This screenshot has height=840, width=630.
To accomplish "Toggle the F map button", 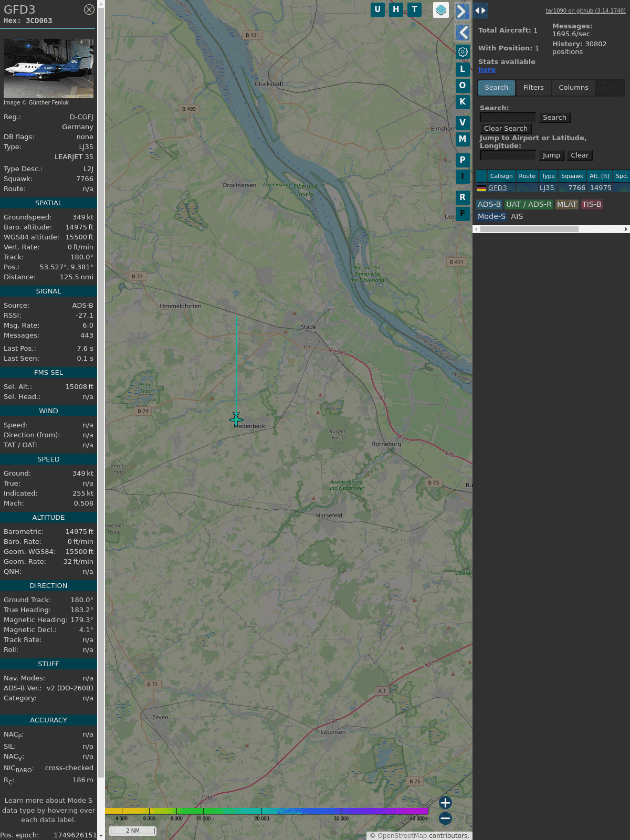I will point(463,214).
